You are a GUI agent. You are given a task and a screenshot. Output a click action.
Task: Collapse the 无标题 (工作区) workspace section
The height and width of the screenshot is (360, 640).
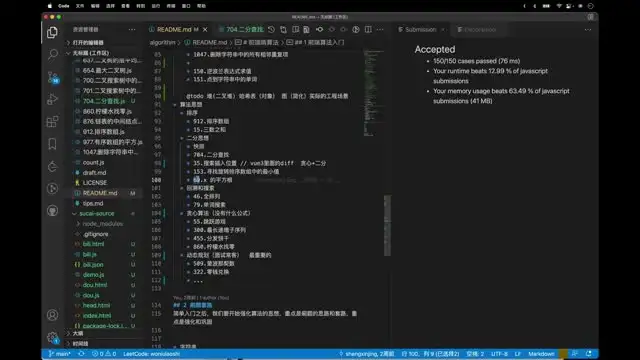pos(91,53)
